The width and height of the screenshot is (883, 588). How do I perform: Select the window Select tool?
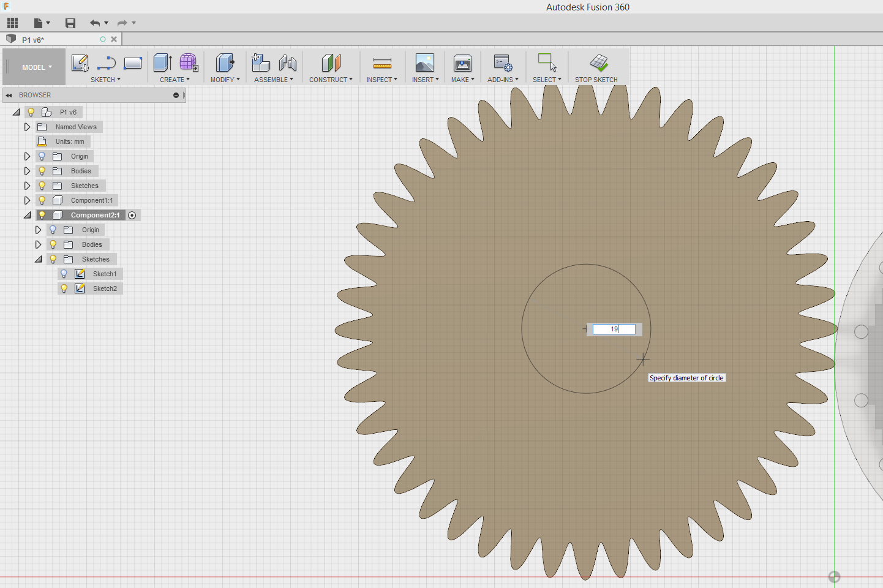(547, 63)
